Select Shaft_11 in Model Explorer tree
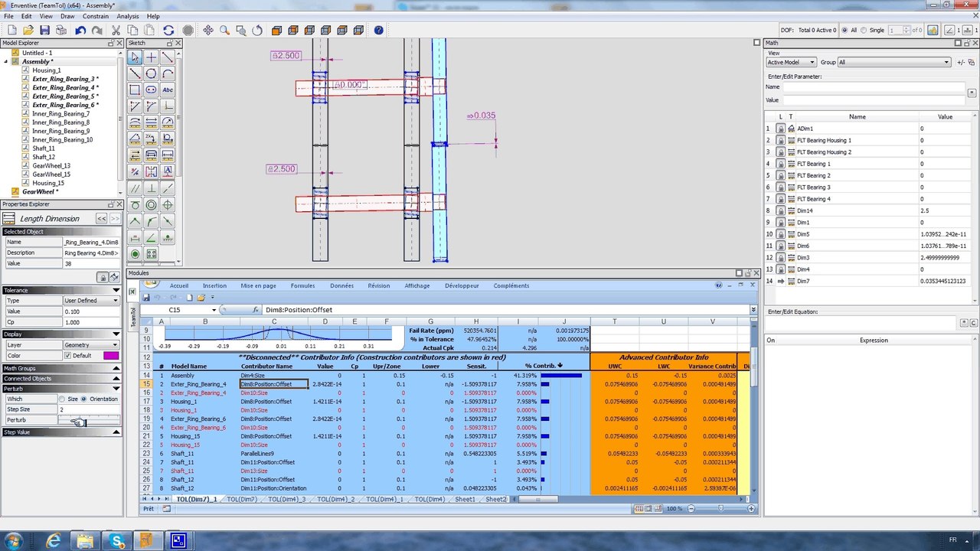This screenshot has height=551, width=980. point(44,148)
